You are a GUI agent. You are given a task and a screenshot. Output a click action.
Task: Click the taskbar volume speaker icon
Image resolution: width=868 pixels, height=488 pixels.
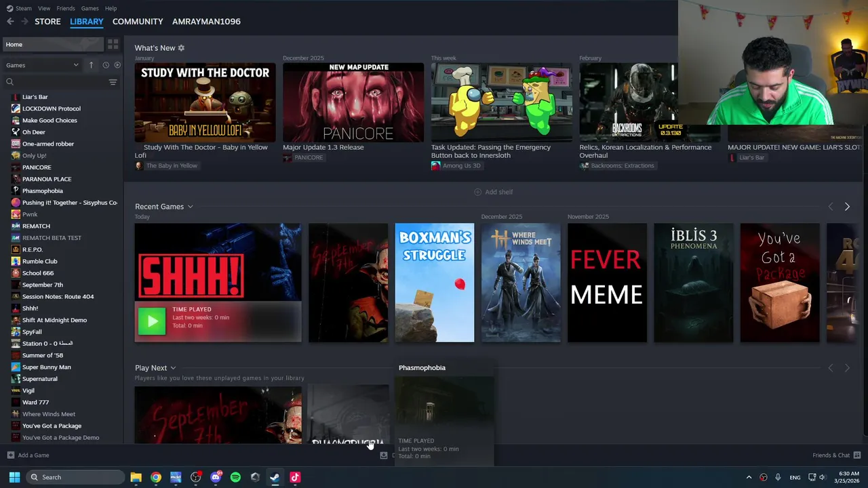tap(822, 477)
